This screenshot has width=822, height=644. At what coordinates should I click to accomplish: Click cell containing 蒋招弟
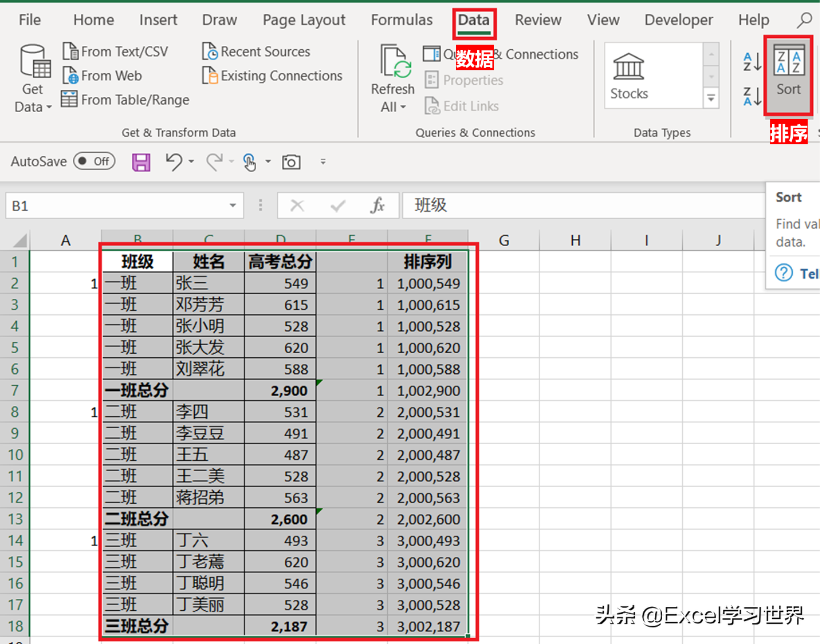tap(209, 497)
